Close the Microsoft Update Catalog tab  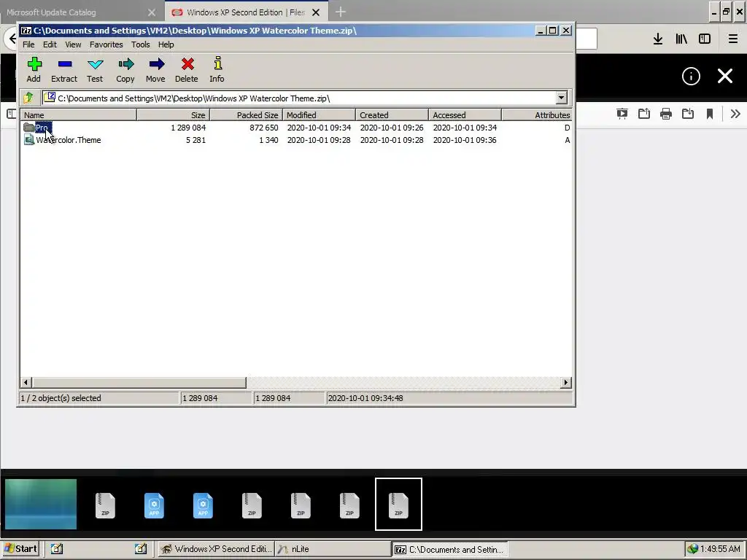pyautogui.click(x=152, y=12)
